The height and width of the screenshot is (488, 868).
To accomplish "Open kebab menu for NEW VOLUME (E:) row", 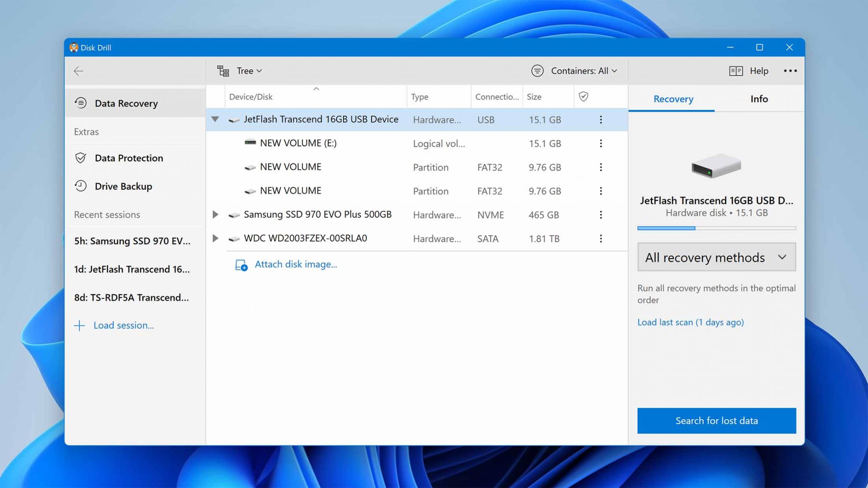I will tap(601, 144).
